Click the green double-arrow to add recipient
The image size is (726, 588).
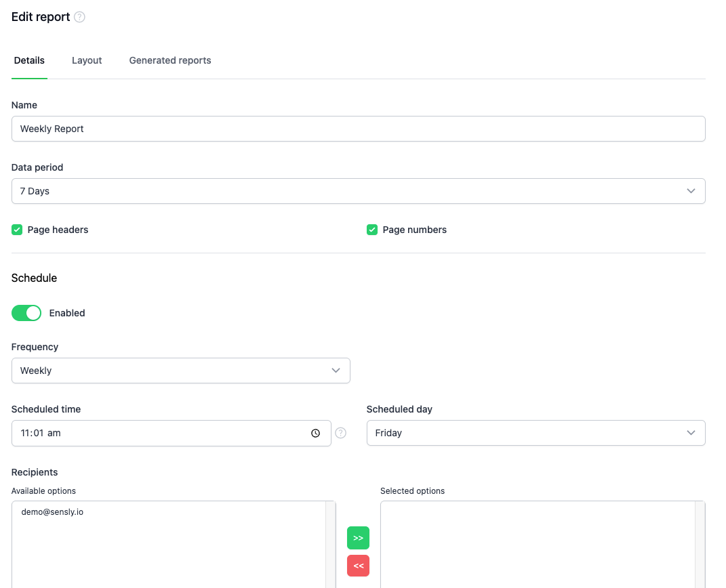pos(358,537)
